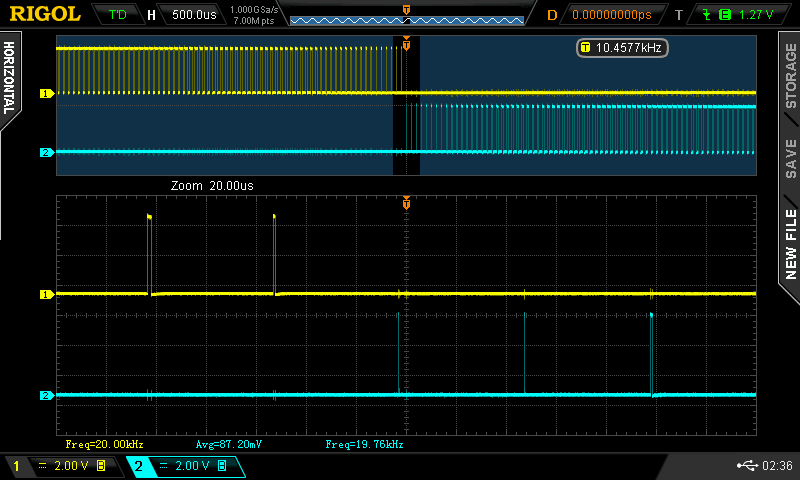Click the memory waveform position bar
Screen dimensions: 800x480
(x=407, y=19)
